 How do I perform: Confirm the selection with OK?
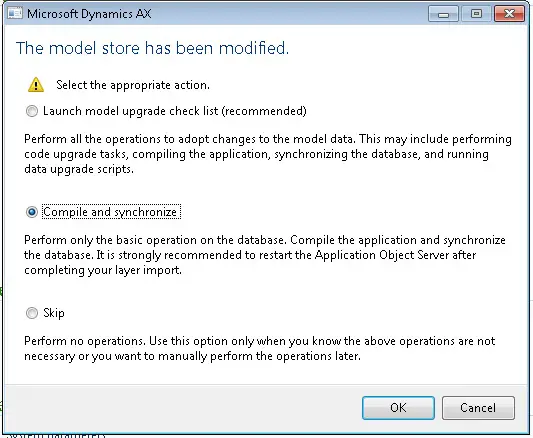[398, 408]
